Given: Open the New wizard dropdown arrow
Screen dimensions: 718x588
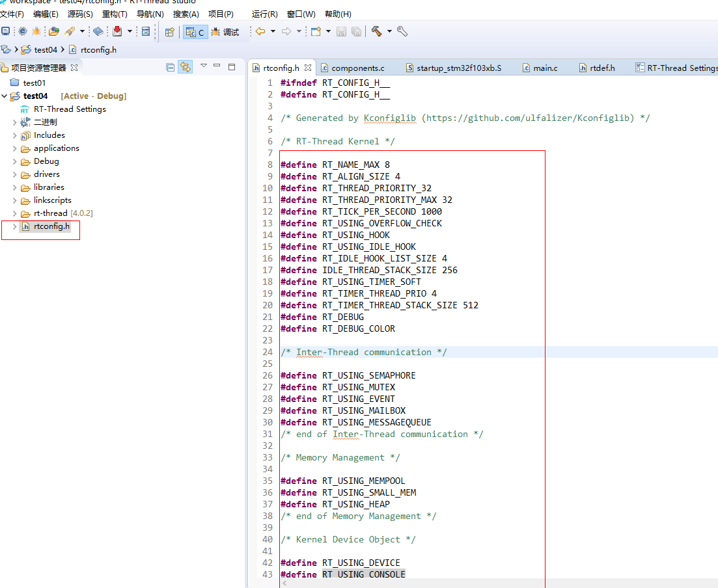Looking at the screenshot, I should tap(328, 31).
